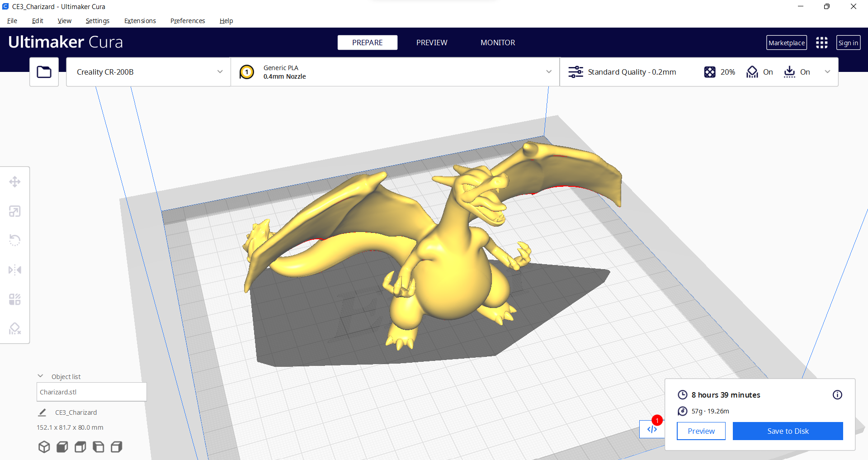Open the Preferences menu
This screenshot has height=460, width=868.
188,21
